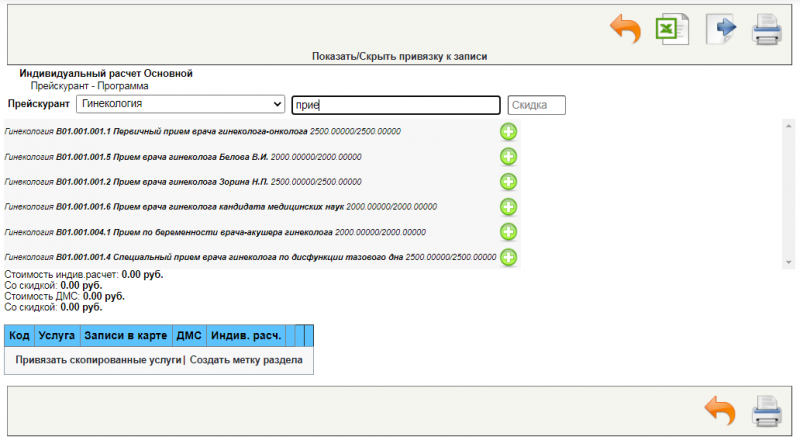Print using the top toolbar printer icon
The width and height of the screenshot is (800, 444).
pyautogui.click(x=767, y=29)
